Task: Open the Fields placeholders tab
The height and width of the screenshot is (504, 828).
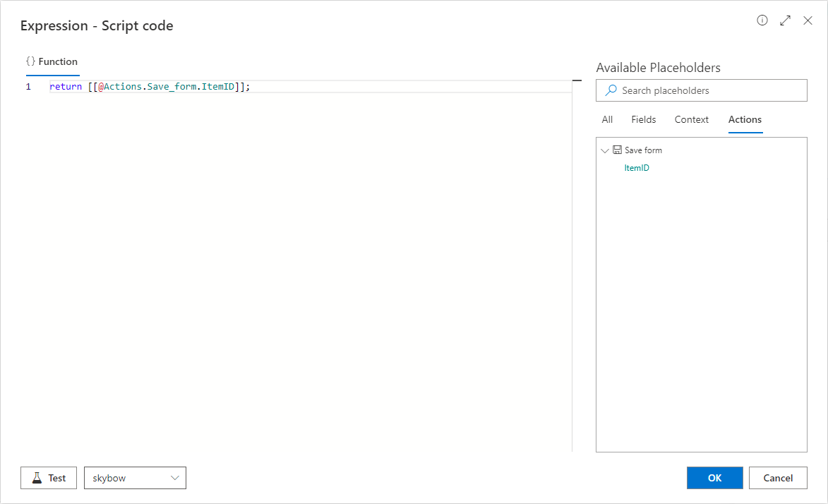Action: 643,119
